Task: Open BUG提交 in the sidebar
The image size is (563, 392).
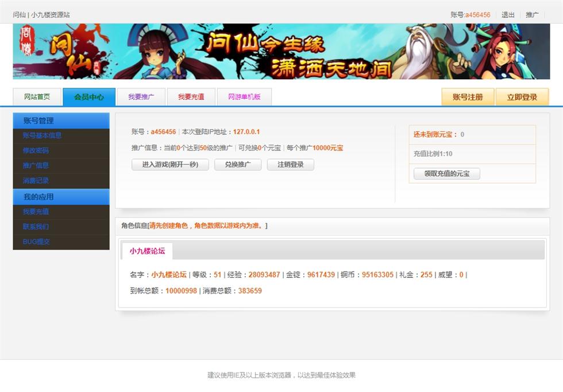Action: [36, 242]
